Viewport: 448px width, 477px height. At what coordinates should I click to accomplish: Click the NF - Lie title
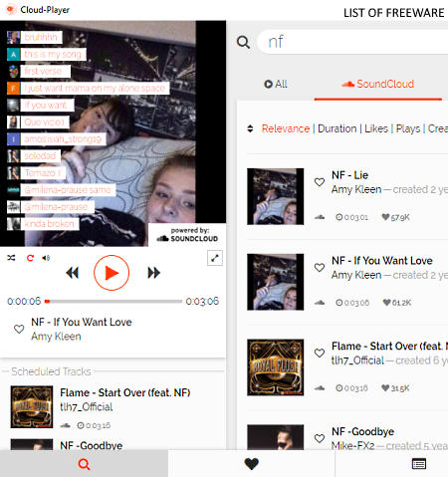pos(349,175)
